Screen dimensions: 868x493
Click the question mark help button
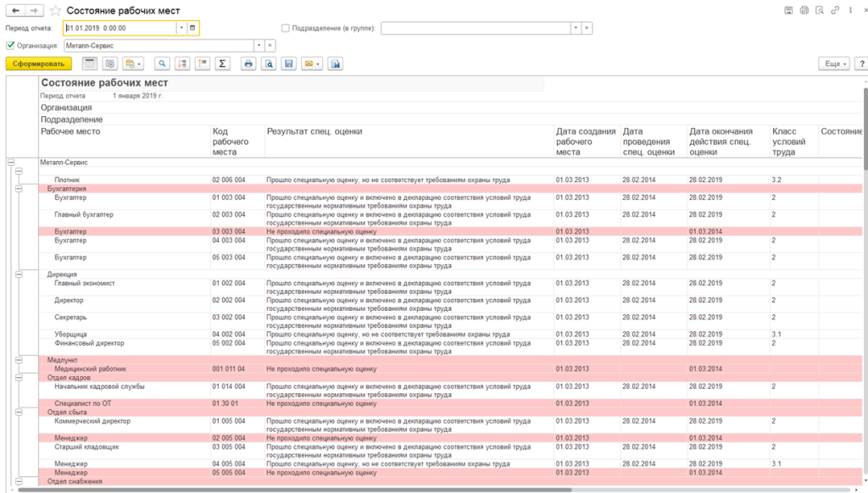click(861, 64)
